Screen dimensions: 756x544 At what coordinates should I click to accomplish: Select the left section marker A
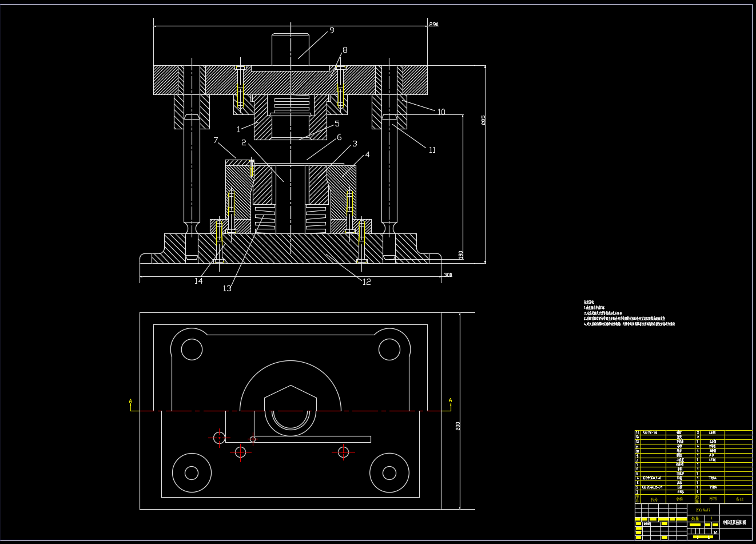(130, 401)
